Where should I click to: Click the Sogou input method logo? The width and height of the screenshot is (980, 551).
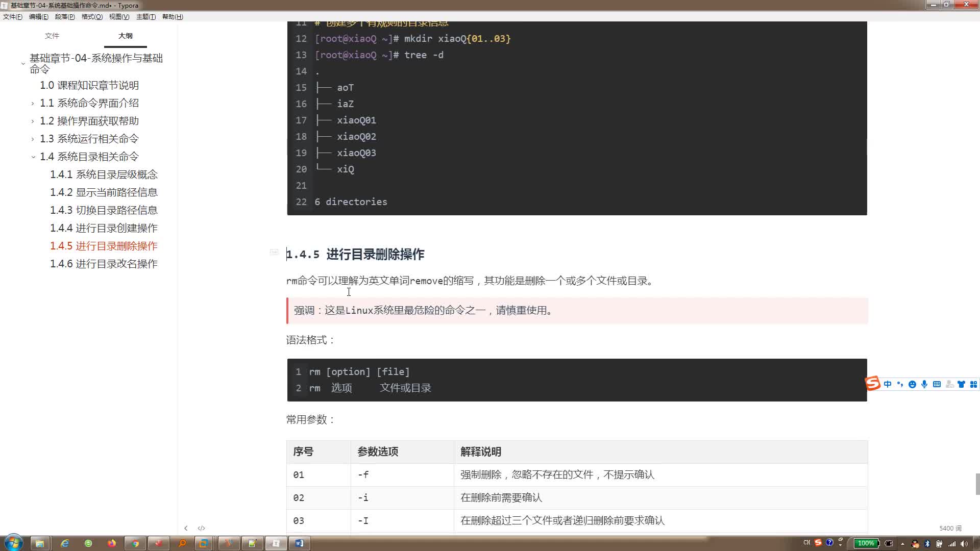pos(873,383)
